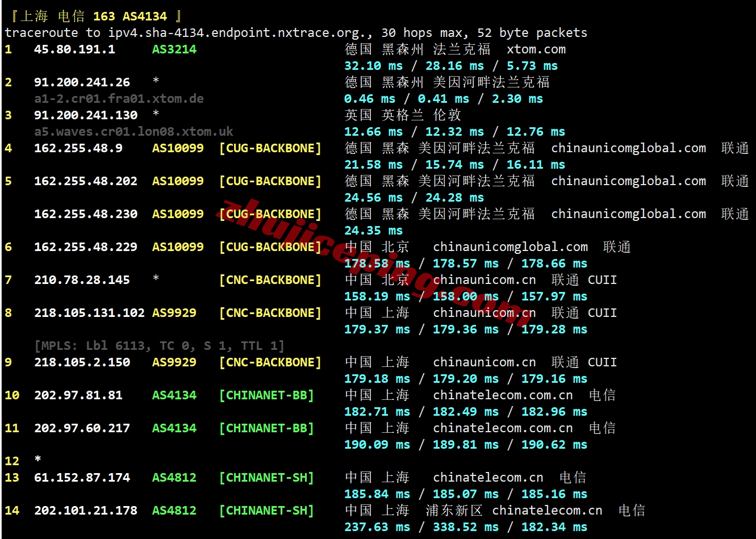The height and width of the screenshot is (539, 756).
Task: Click IP 202.97.60.217 at hop 11
Action: pos(82,428)
